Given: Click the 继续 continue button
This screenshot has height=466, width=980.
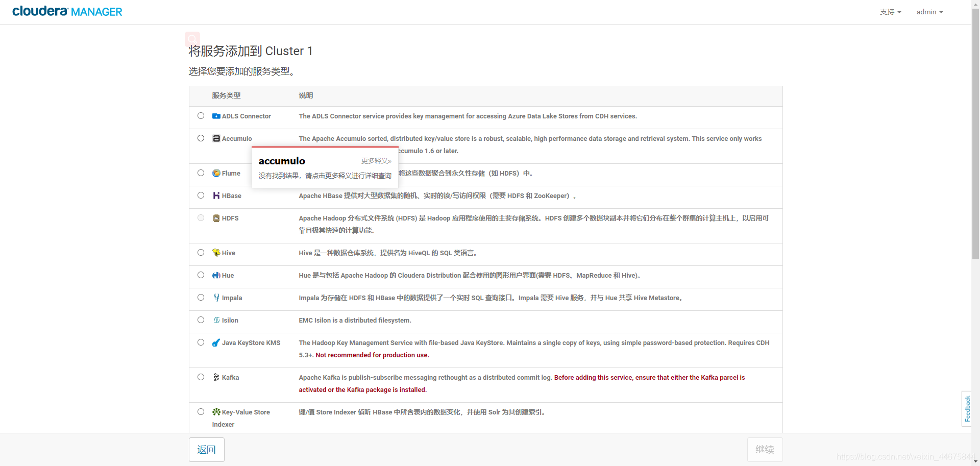Looking at the screenshot, I should [765, 450].
